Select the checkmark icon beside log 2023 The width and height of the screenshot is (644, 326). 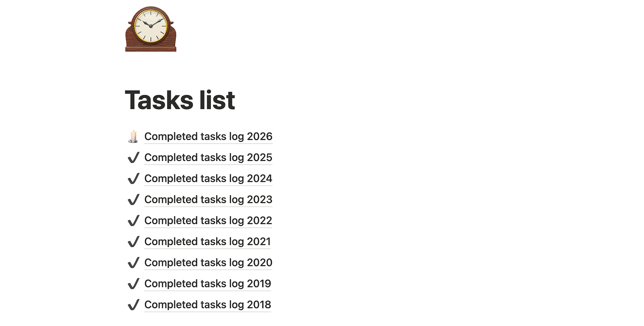pyautogui.click(x=133, y=200)
